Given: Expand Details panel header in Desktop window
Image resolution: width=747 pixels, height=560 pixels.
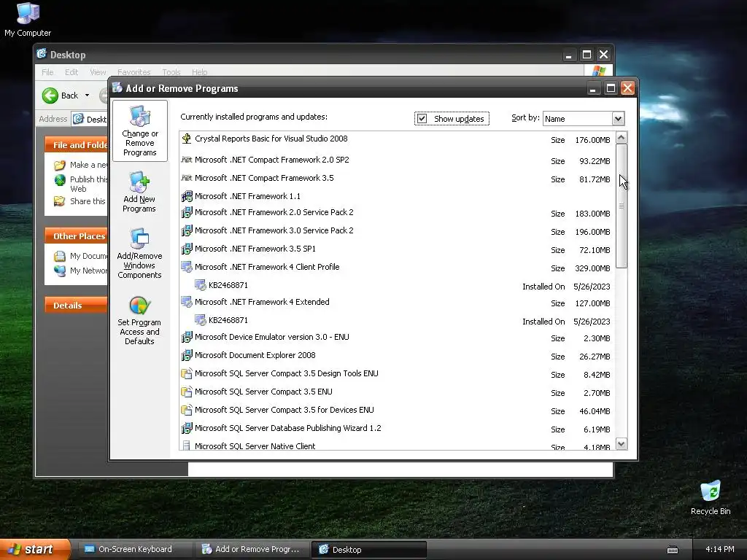Looking at the screenshot, I should [76, 306].
